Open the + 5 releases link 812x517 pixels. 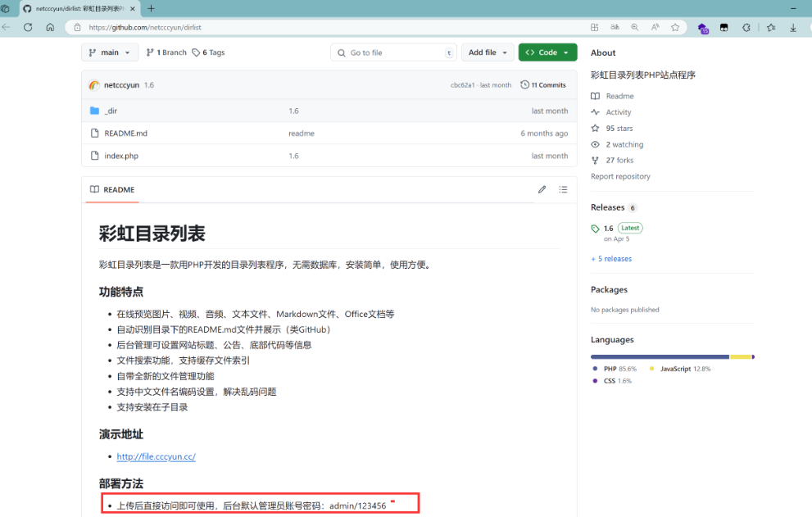point(611,259)
